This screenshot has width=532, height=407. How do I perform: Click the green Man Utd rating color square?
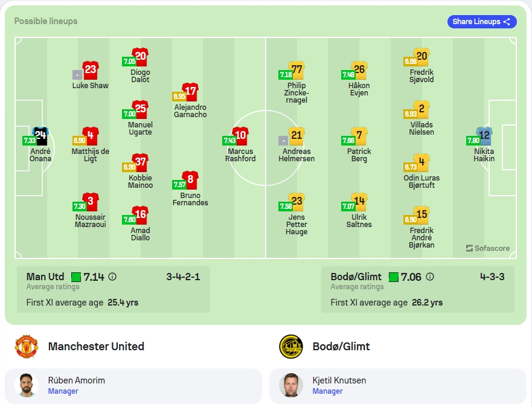[x=76, y=277]
